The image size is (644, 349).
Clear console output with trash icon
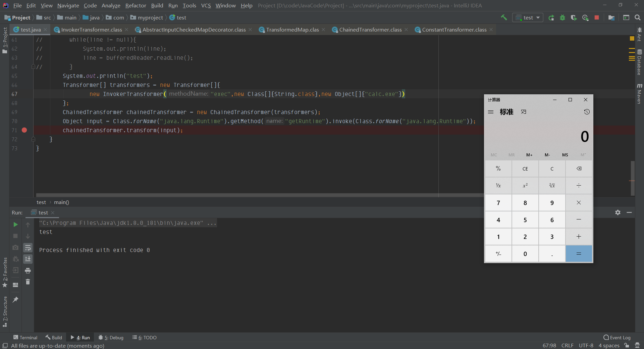(28, 282)
